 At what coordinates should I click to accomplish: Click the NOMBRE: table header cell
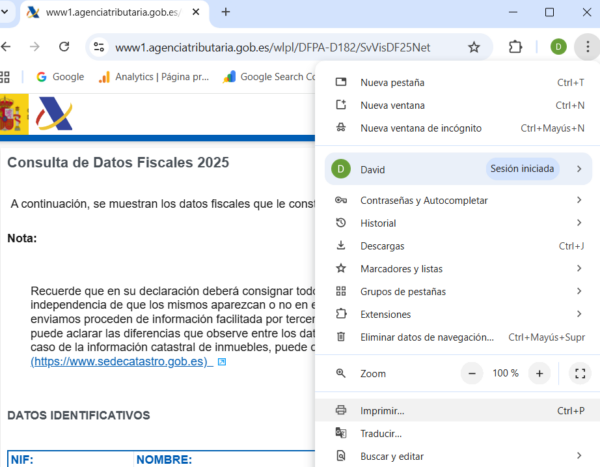[x=224, y=459]
